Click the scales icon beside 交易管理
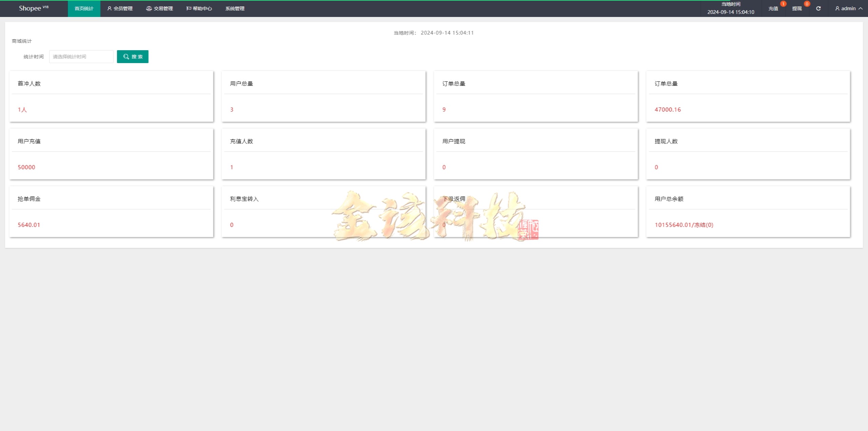868x431 pixels. click(149, 8)
